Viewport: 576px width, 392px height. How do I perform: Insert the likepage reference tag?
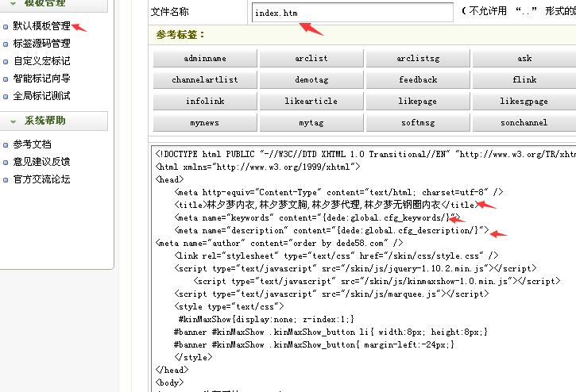pos(418,101)
